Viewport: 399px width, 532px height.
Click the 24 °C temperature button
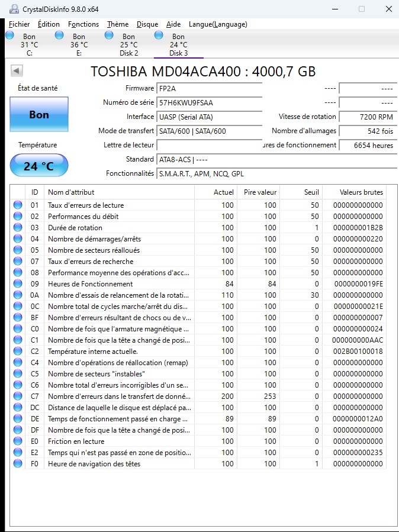(39, 165)
